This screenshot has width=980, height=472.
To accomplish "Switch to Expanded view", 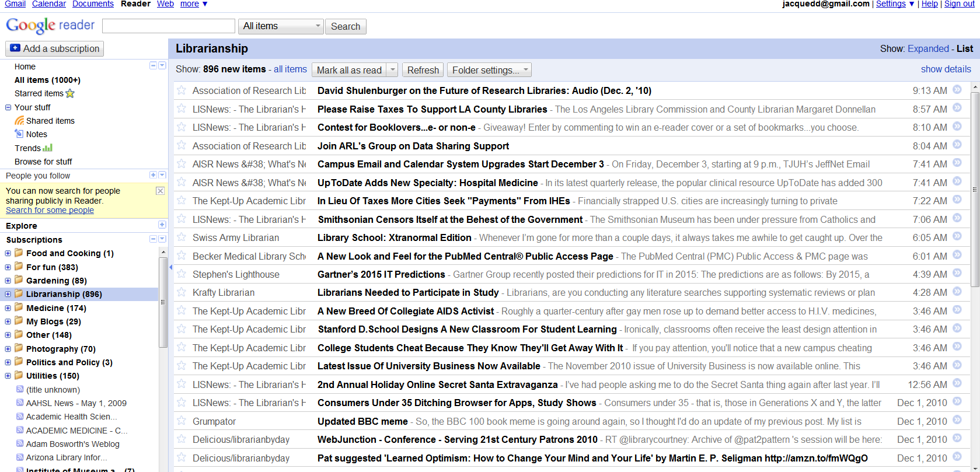I will click(928, 48).
